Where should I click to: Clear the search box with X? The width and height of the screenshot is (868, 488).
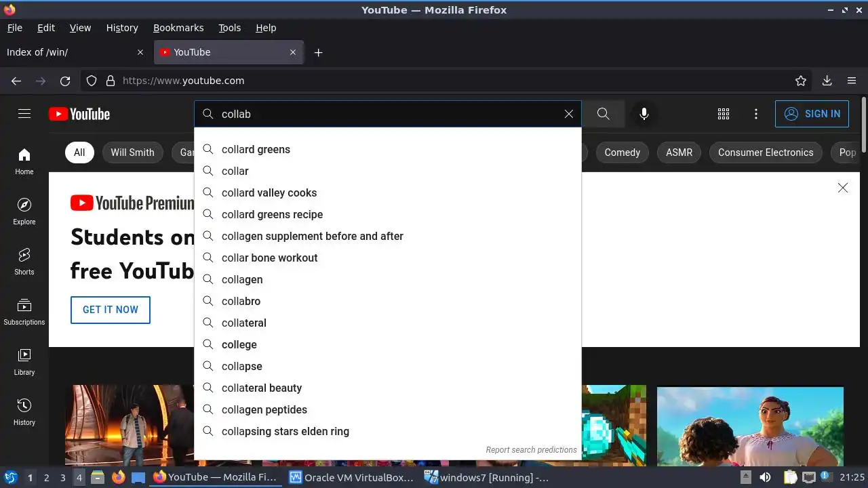point(569,114)
